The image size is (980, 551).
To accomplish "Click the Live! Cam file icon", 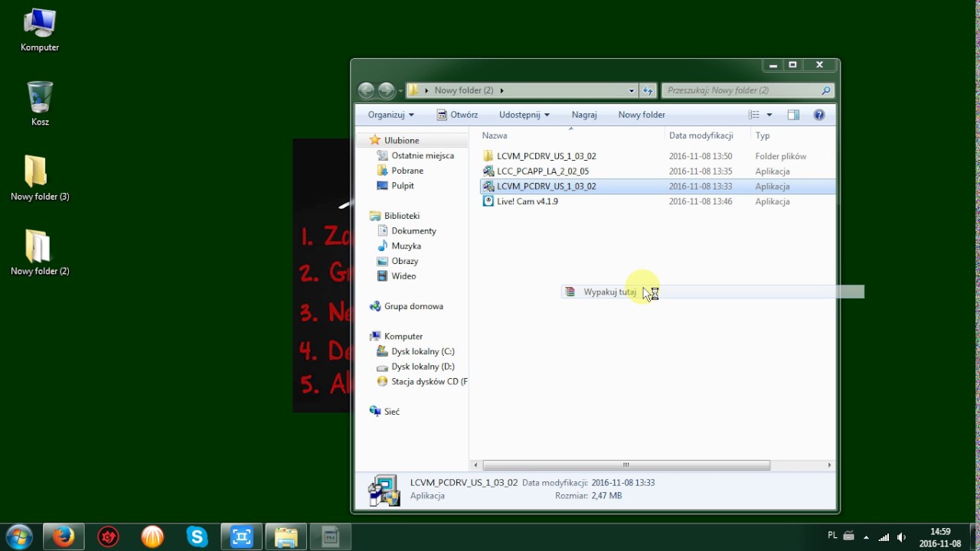I will pyautogui.click(x=488, y=201).
